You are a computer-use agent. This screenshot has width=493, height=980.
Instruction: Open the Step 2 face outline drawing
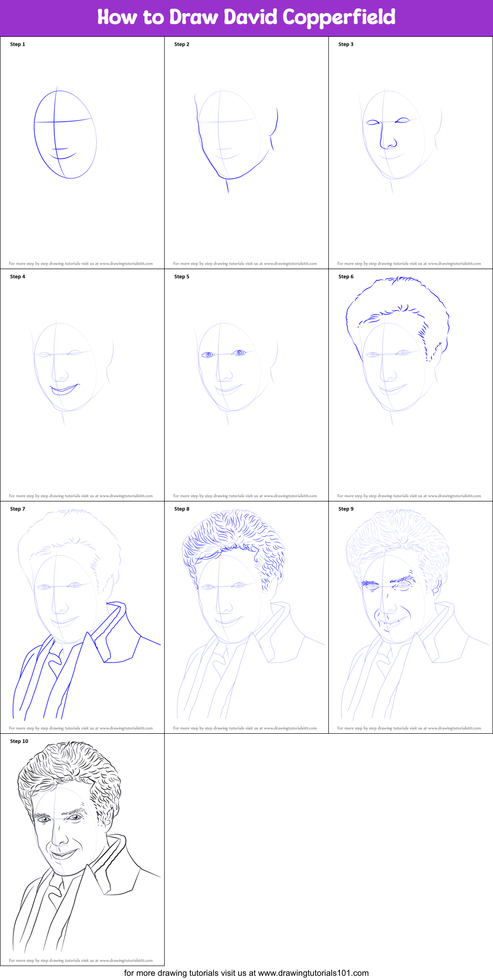click(235, 140)
